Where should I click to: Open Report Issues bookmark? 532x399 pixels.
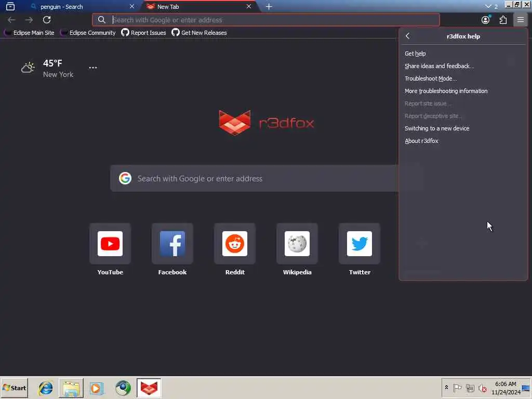point(144,33)
